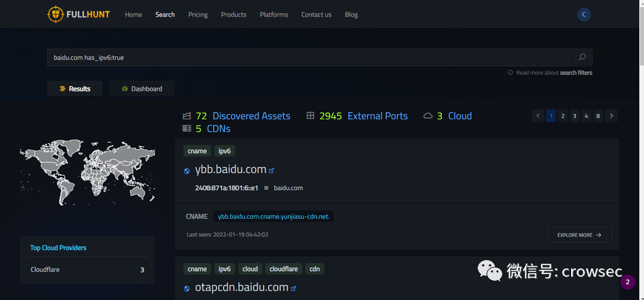Open the ybb.baidu.com result title
644x300 pixels.
pyautogui.click(x=231, y=170)
